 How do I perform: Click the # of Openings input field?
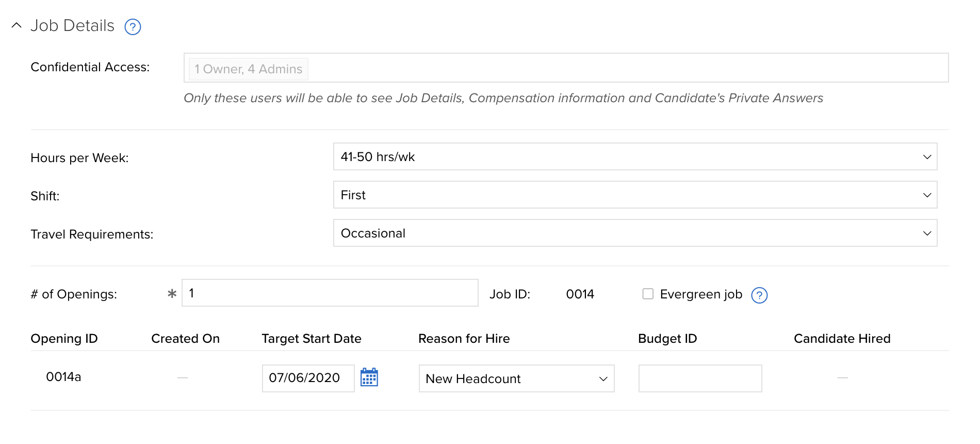click(330, 293)
